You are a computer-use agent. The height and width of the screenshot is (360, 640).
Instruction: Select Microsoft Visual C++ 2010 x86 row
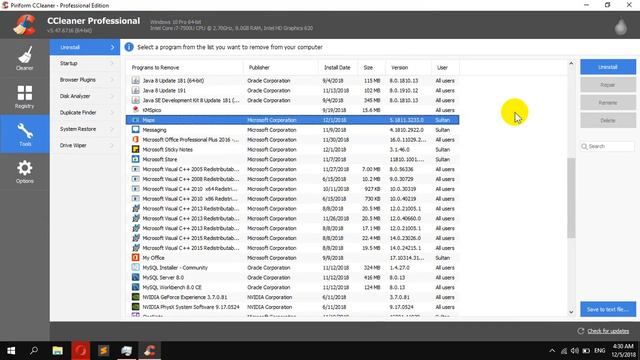[x=292, y=198]
